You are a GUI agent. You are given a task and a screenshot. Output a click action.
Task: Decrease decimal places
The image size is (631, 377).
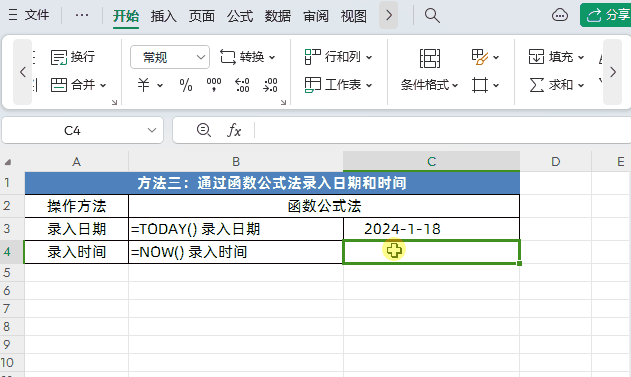(x=270, y=85)
